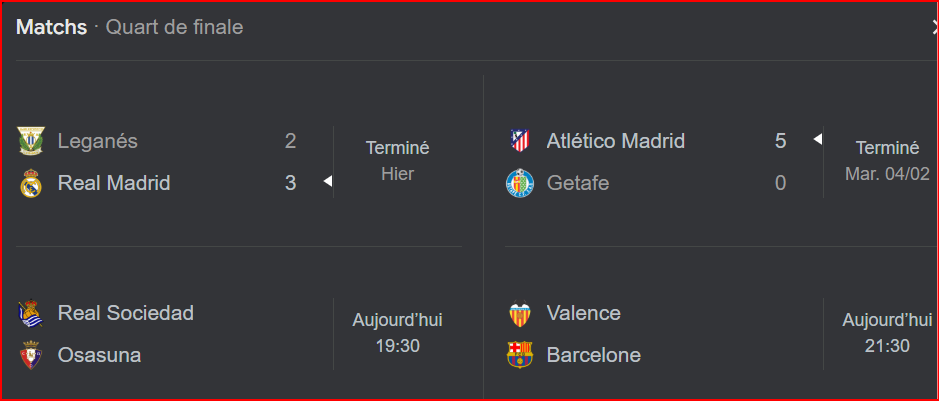Viewport: 939px width, 401px height.
Task: Open the Real Madrid team name
Action: tap(114, 183)
